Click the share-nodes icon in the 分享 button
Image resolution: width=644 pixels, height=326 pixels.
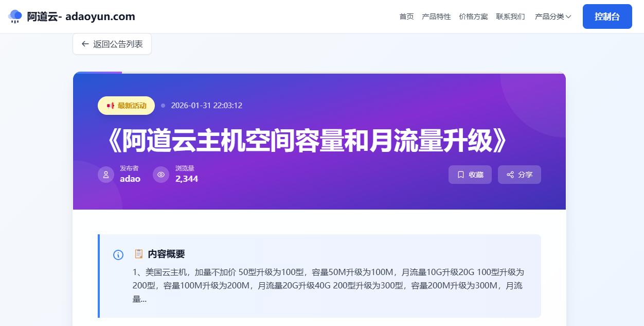509,174
